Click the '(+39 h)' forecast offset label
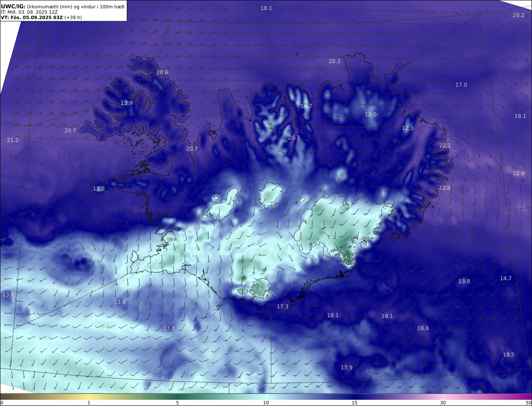 pos(73,18)
